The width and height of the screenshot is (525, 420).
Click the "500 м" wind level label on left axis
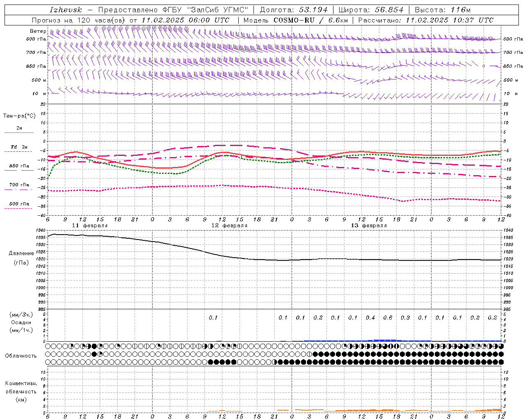point(39,80)
